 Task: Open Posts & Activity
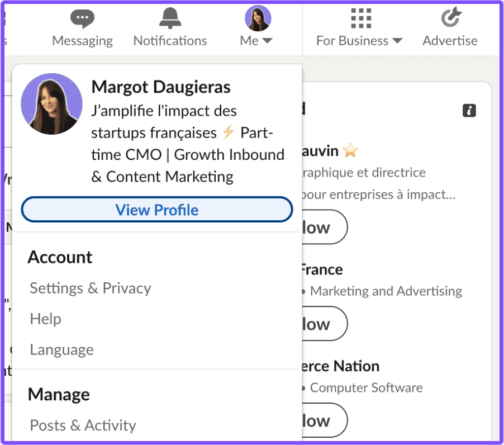[83, 425]
